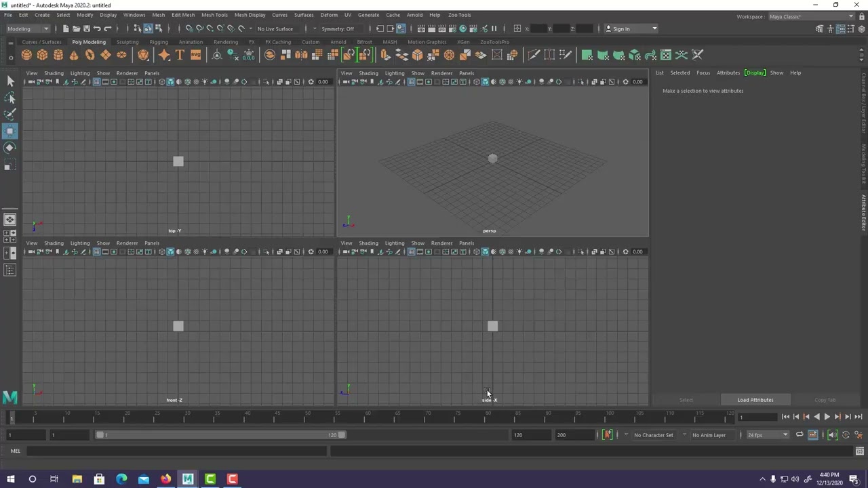Click the Type text tool icon
The image size is (868, 488).
click(x=180, y=55)
